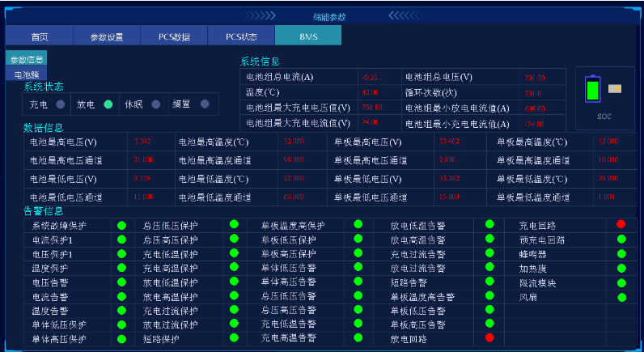Select the 搁置 status radio indicator
This screenshot has width=644, height=352.
click(x=204, y=104)
